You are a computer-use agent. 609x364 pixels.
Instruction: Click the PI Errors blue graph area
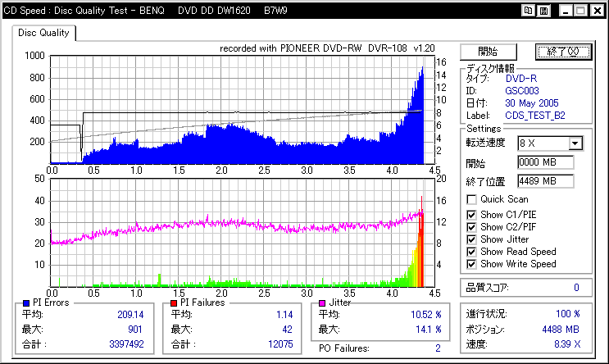[x=243, y=110]
